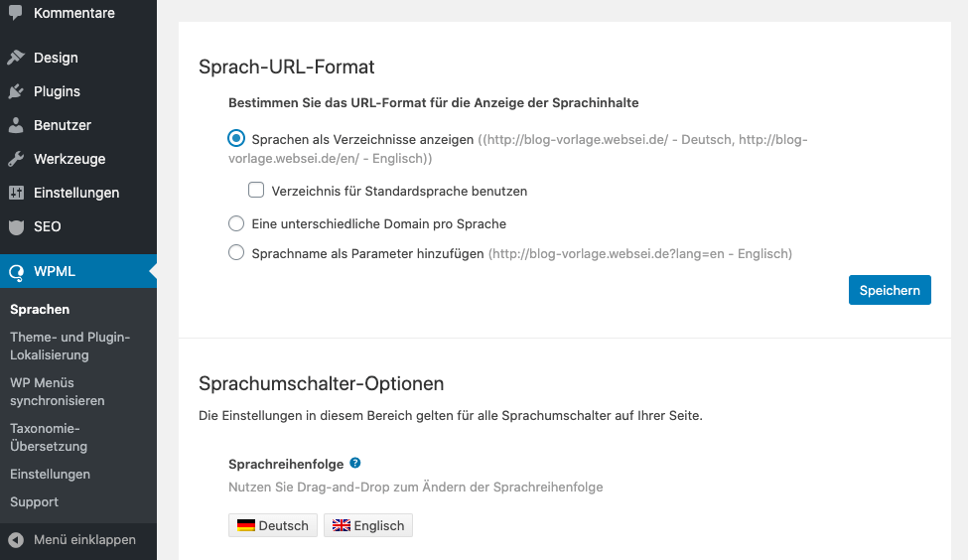
Task: Click the SEO shield icon
Action: (16, 226)
